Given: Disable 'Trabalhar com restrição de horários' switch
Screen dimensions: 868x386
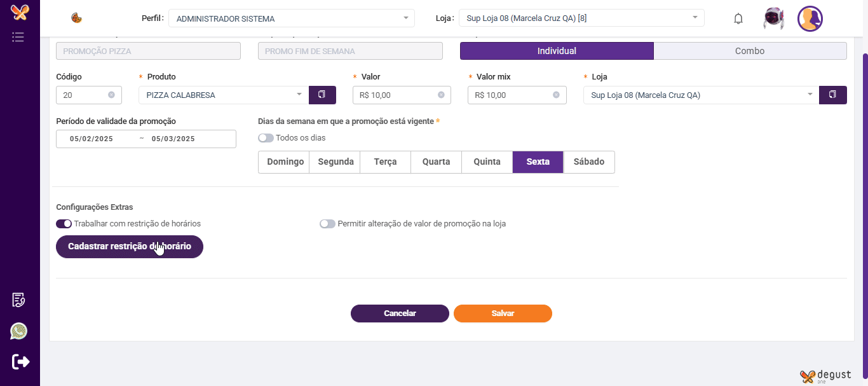Looking at the screenshot, I should 64,224.
